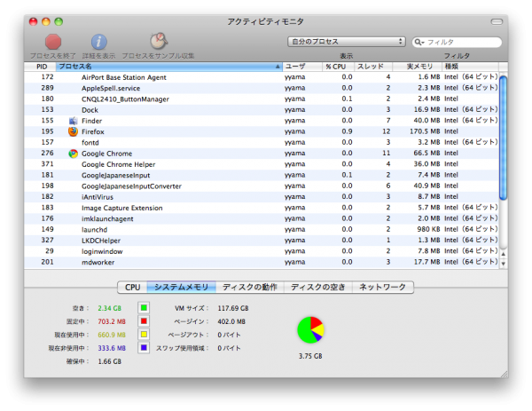Viewport: 532px width, 411px height.
Task: Click the 333.6 MB inactive memory value
Action: [112, 348]
